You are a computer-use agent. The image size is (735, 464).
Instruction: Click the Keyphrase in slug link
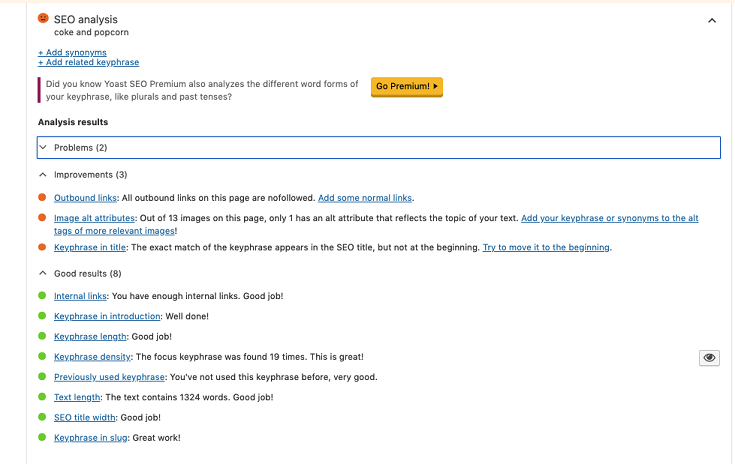click(x=91, y=438)
